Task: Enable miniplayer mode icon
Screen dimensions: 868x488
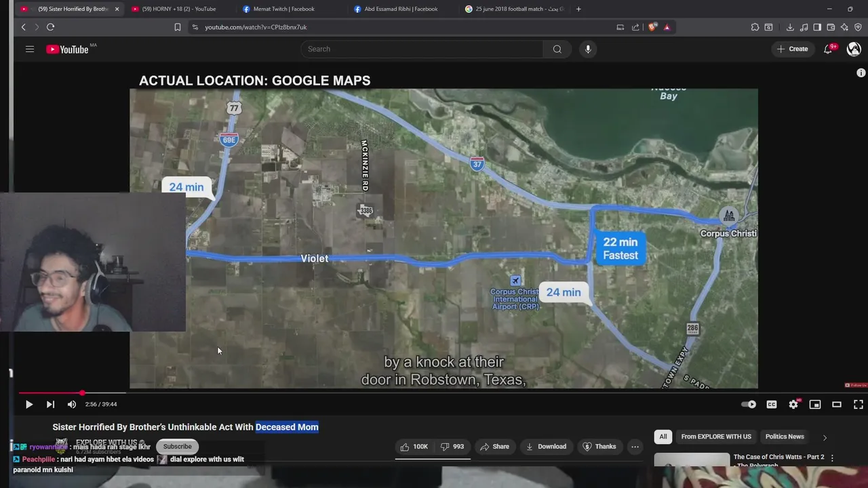Action: point(815,404)
